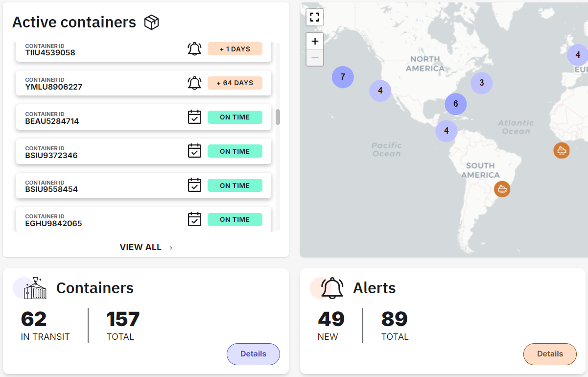
Task: Click the 62 in transit count
Action: (34, 319)
